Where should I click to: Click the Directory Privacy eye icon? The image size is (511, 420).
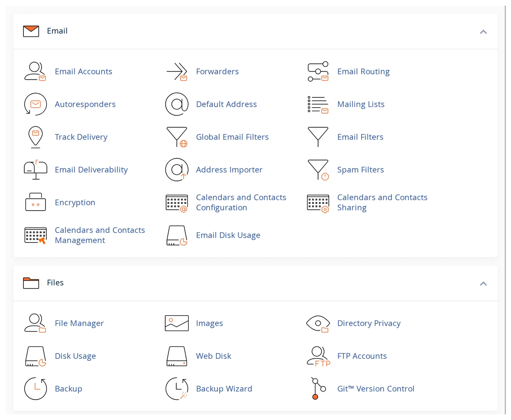click(x=318, y=323)
